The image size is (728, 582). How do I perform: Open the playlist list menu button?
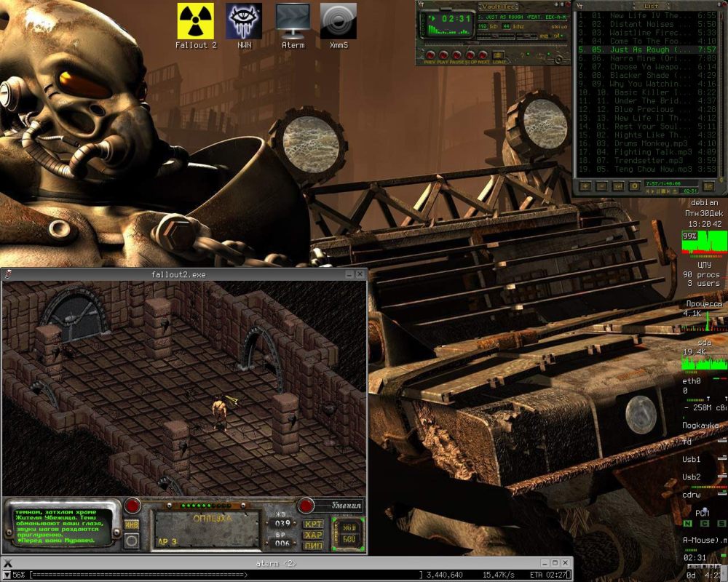pos(708,186)
